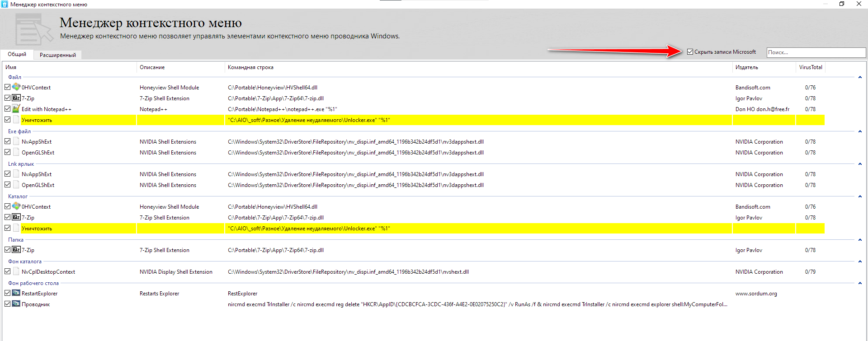
Task: Click the blank icon of NvCplDesktopContext
Action: coord(16,271)
